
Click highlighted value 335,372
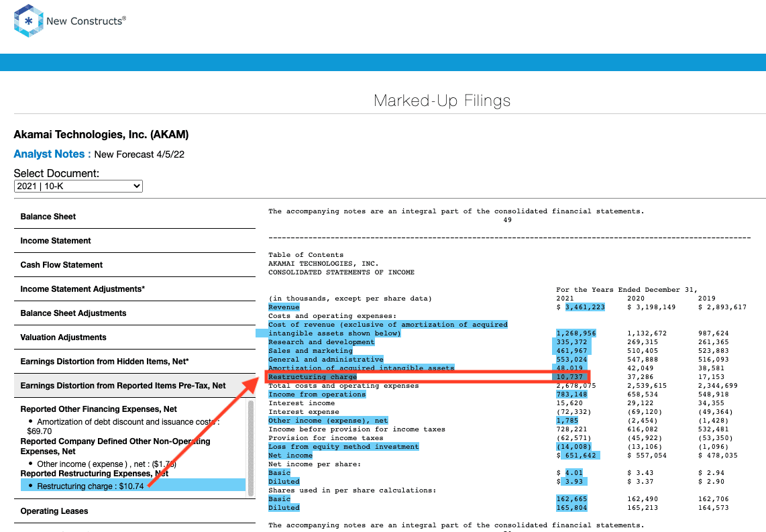coord(571,342)
